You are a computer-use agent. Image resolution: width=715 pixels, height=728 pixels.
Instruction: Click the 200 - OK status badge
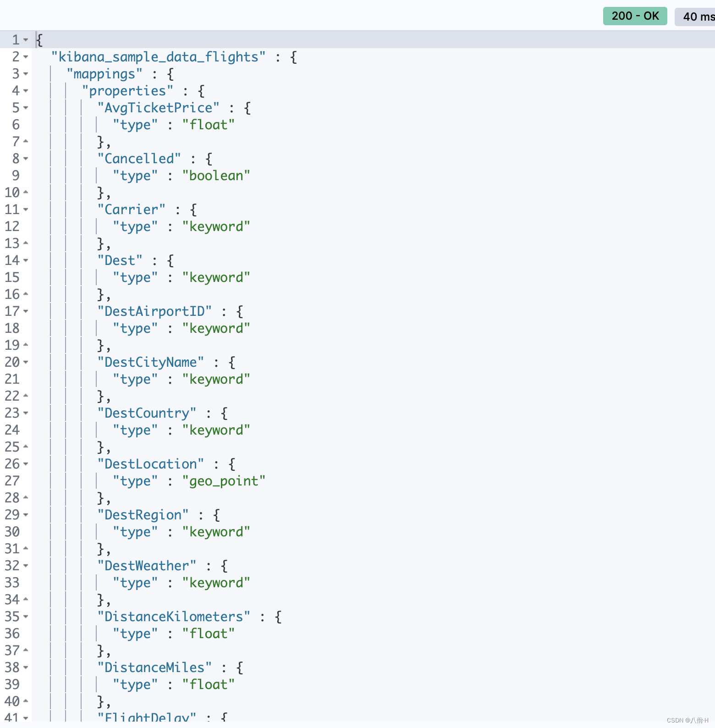coord(635,16)
